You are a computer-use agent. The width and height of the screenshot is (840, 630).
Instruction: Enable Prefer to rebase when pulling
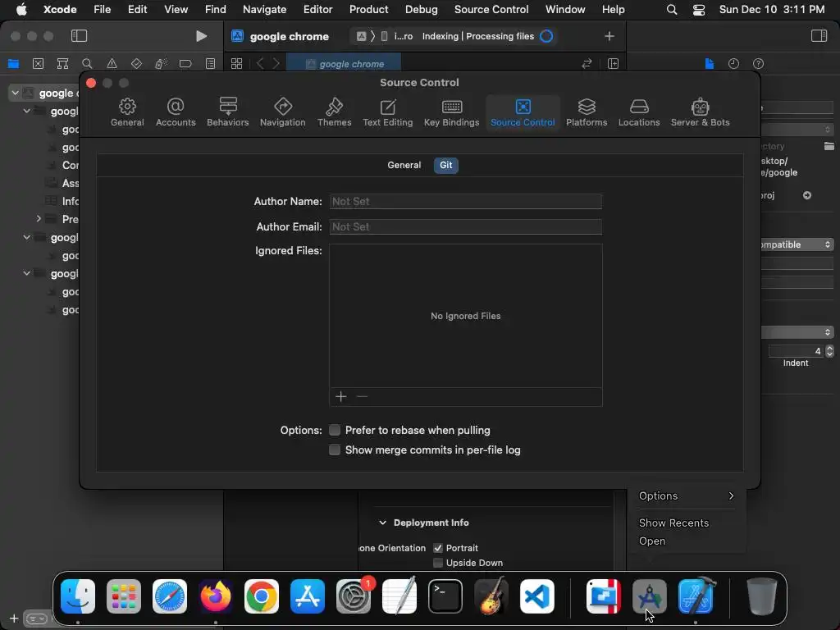tap(335, 430)
